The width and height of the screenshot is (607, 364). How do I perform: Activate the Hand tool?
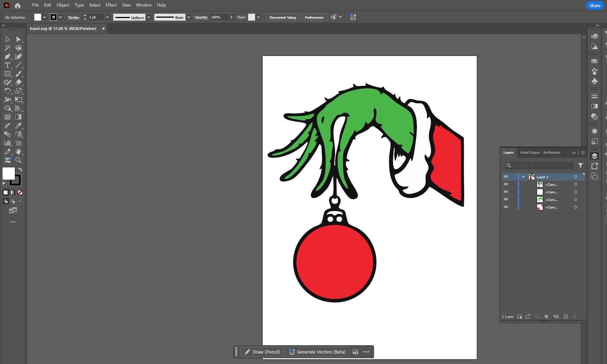(18, 152)
